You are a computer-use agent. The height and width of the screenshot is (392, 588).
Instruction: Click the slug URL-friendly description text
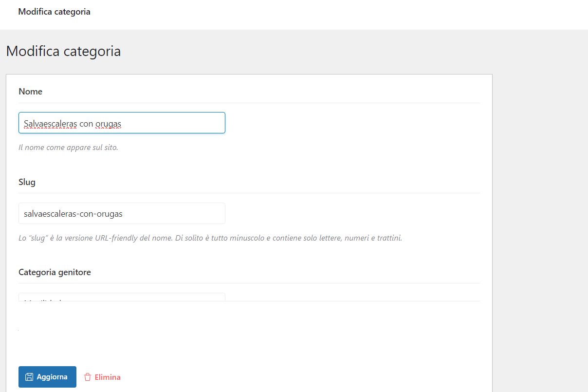click(x=210, y=239)
